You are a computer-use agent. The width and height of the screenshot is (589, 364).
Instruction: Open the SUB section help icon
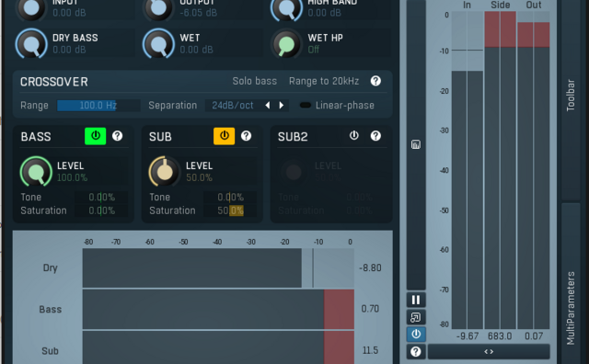(x=246, y=135)
